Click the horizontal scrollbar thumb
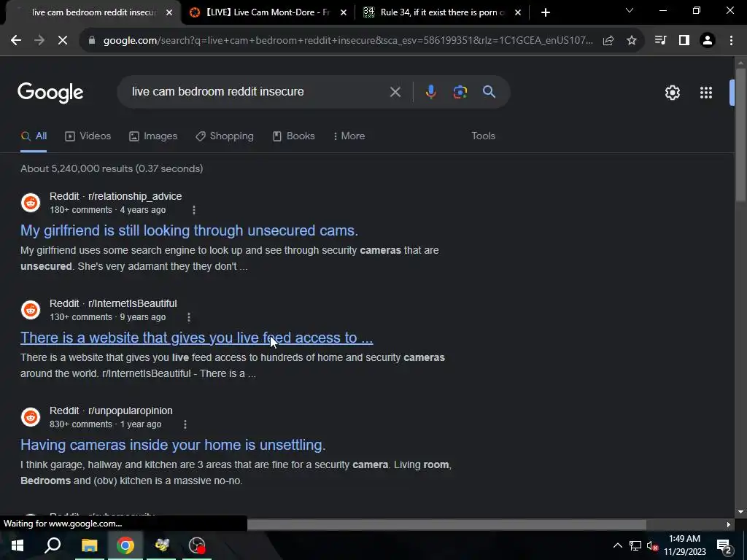 pyautogui.click(x=447, y=525)
